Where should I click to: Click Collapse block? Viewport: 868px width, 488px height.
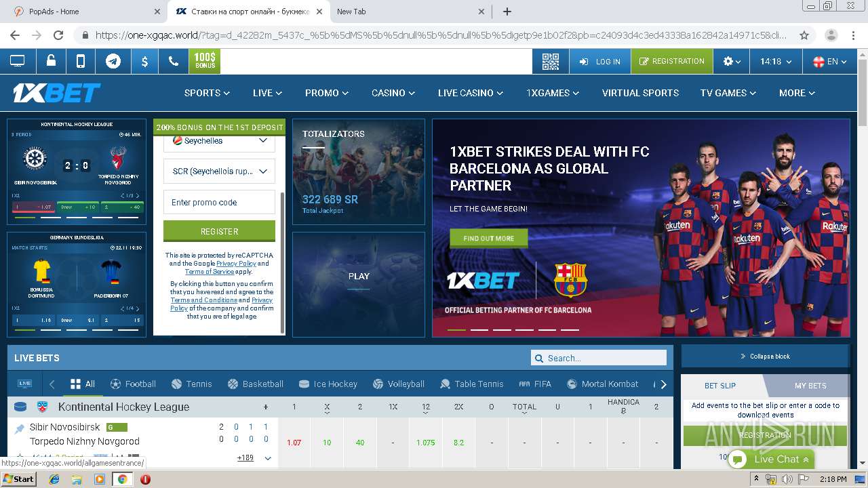tap(765, 356)
